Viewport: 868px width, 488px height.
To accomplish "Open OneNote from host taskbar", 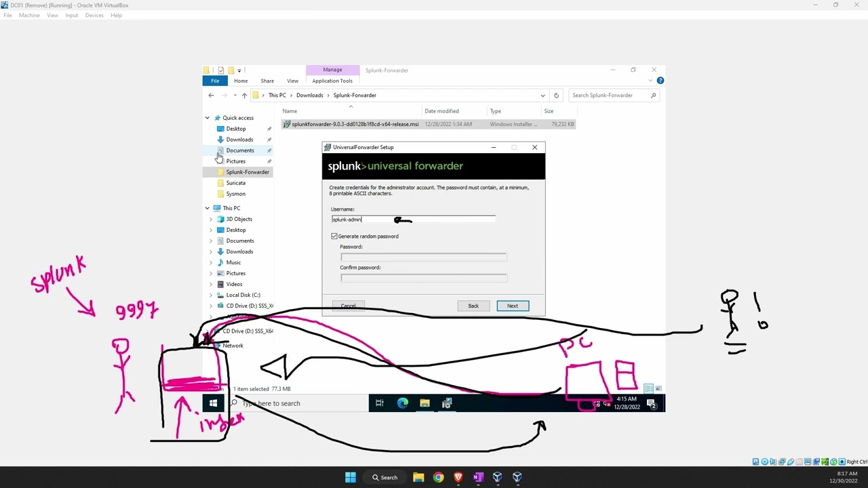I will tap(478, 477).
